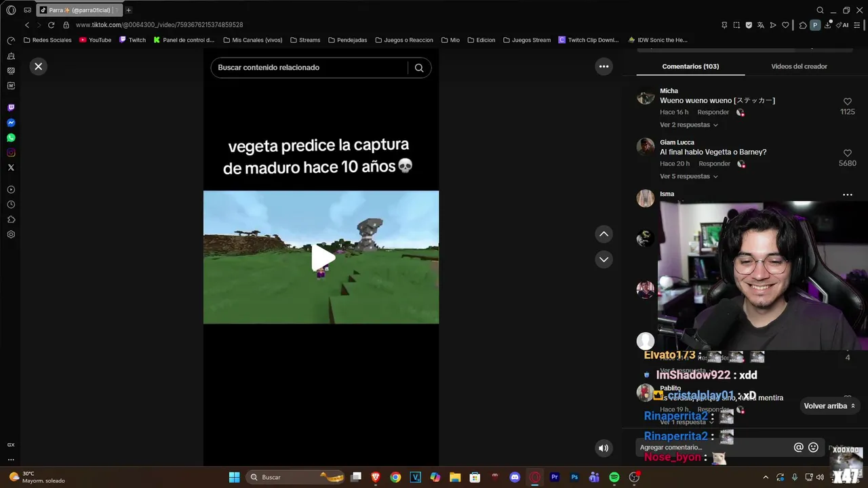
Task: Open Twitch Clip Downloader bookmark
Action: click(x=589, y=40)
